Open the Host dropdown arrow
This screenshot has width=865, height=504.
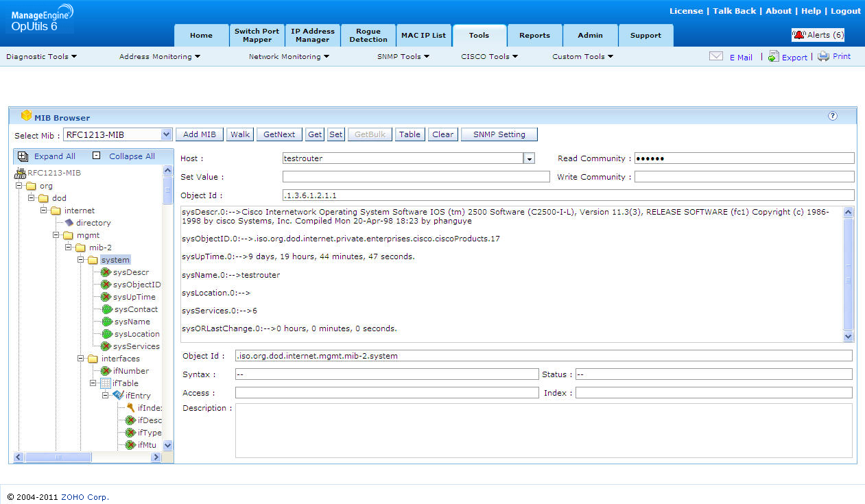[529, 158]
